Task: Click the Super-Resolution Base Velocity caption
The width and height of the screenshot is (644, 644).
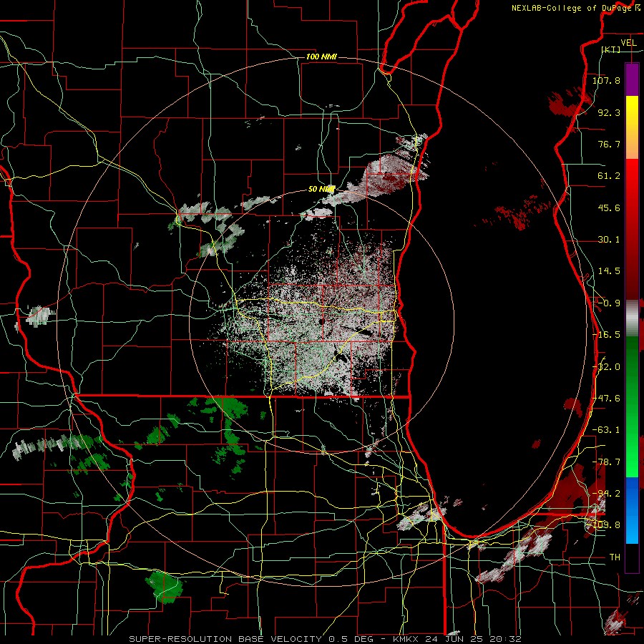Action: point(324,639)
